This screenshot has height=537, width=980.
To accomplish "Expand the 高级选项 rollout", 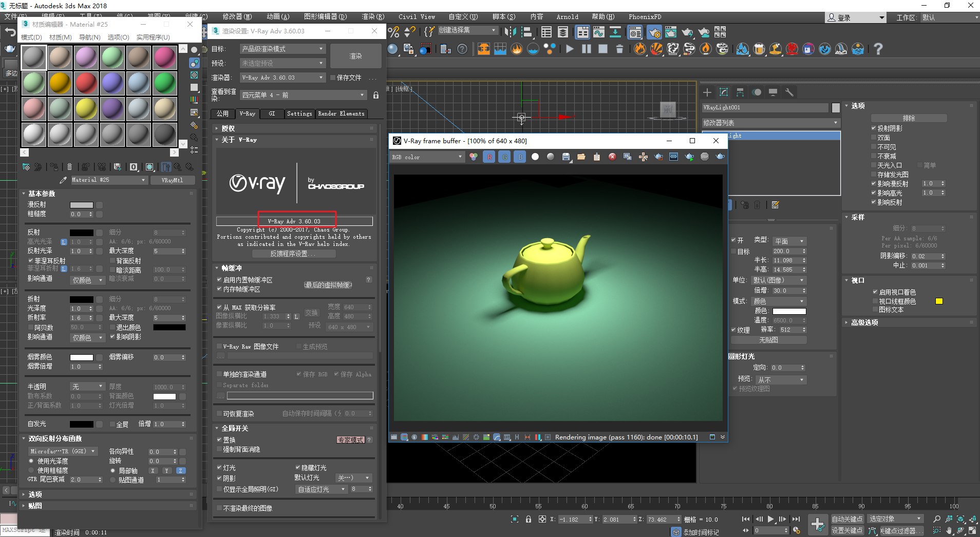I will click(x=864, y=322).
